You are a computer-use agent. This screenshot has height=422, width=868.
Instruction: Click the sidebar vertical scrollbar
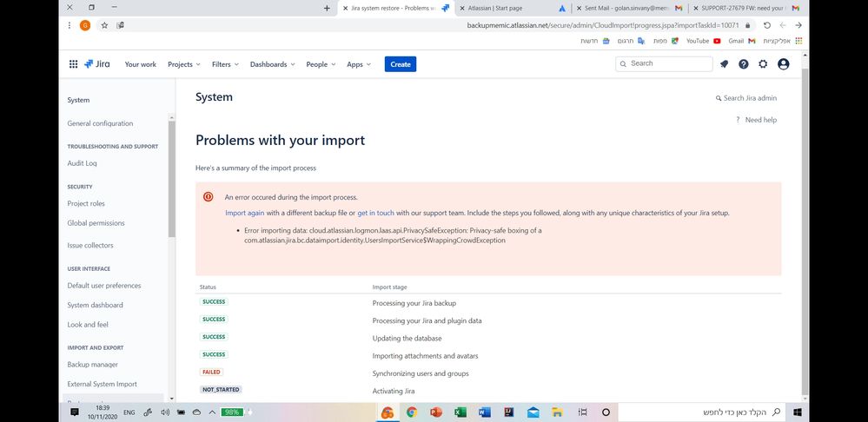pos(172,178)
